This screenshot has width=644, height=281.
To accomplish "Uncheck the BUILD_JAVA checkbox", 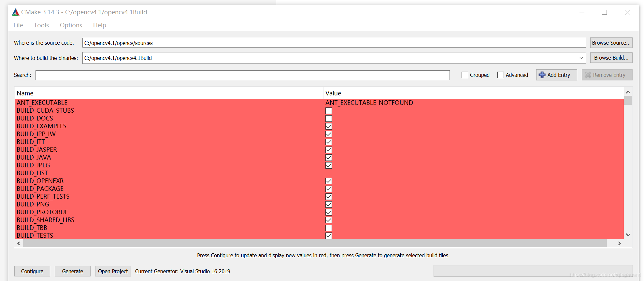I will click(x=329, y=158).
